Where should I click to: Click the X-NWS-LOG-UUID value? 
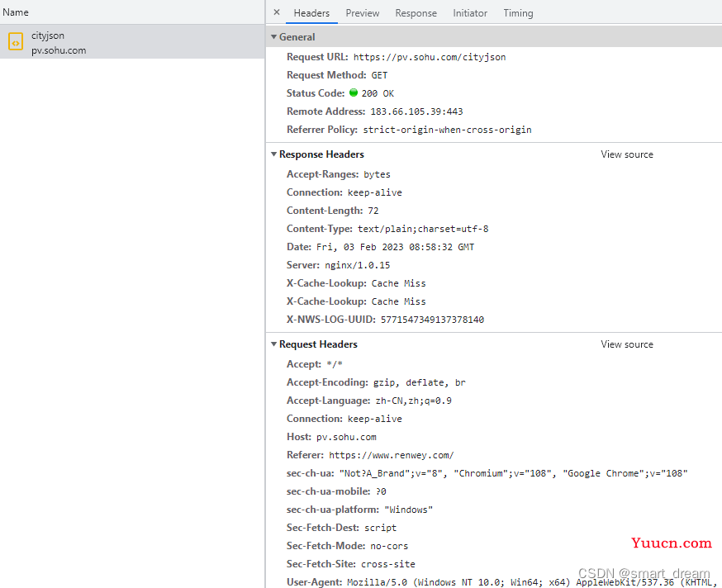pyautogui.click(x=432, y=320)
